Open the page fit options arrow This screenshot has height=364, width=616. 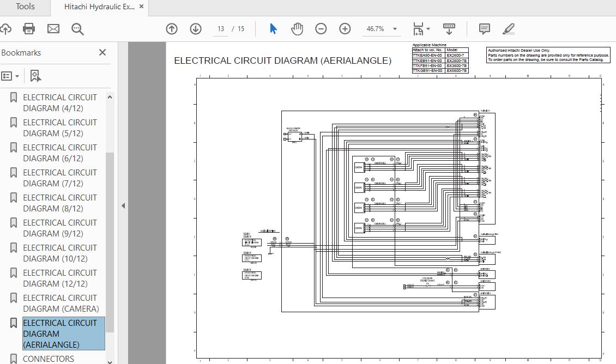pos(428,29)
